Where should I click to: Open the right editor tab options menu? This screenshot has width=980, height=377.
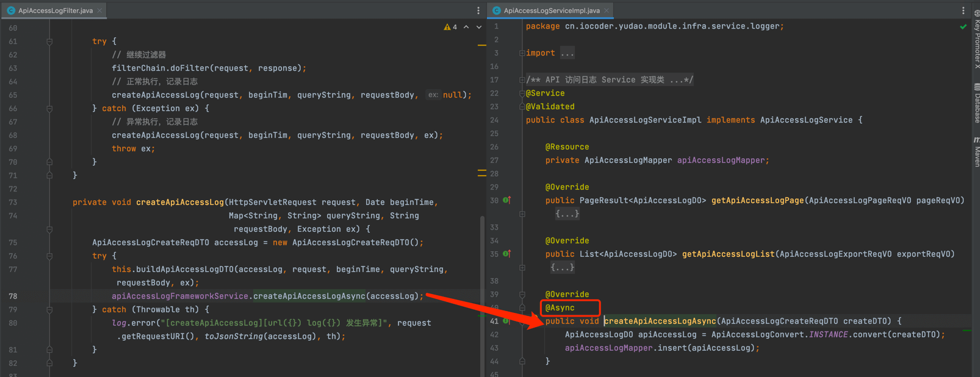click(963, 10)
